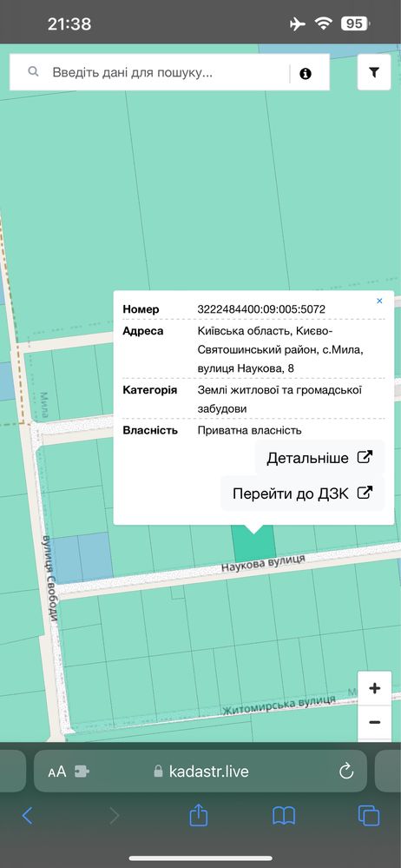This screenshot has height=868, width=401.
Task: Zoom in with the plus button
Action: (374, 689)
